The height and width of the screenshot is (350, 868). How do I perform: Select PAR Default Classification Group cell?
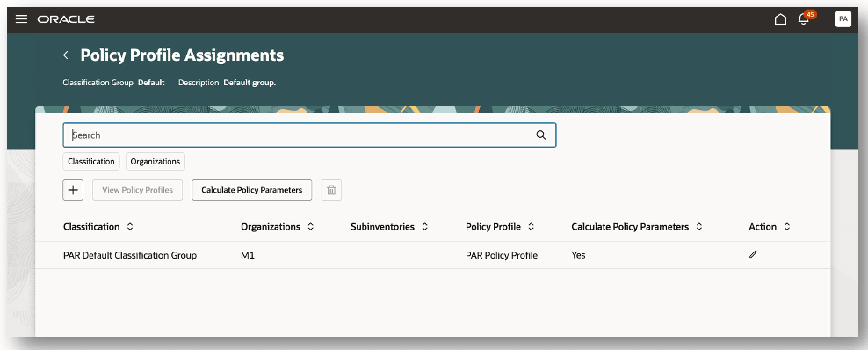(130, 255)
